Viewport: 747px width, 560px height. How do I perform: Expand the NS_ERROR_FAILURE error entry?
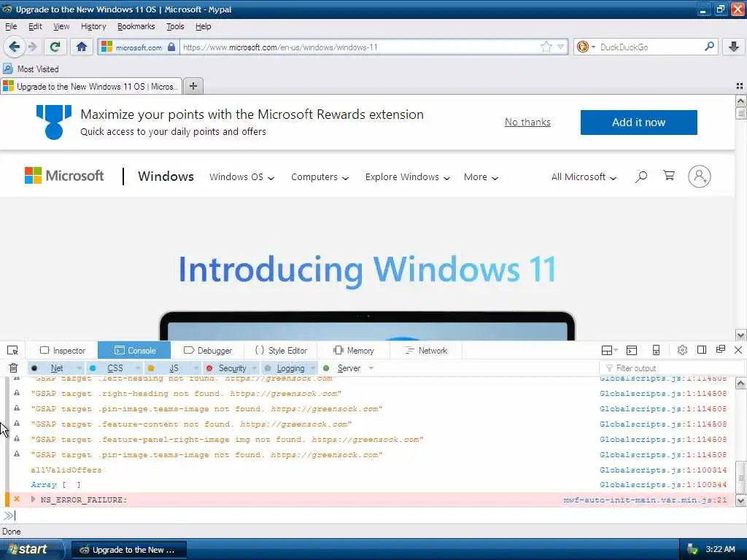[x=33, y=499]
